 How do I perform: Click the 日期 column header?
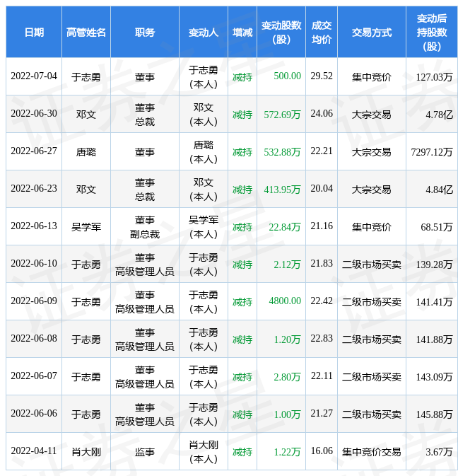[34, 32]
